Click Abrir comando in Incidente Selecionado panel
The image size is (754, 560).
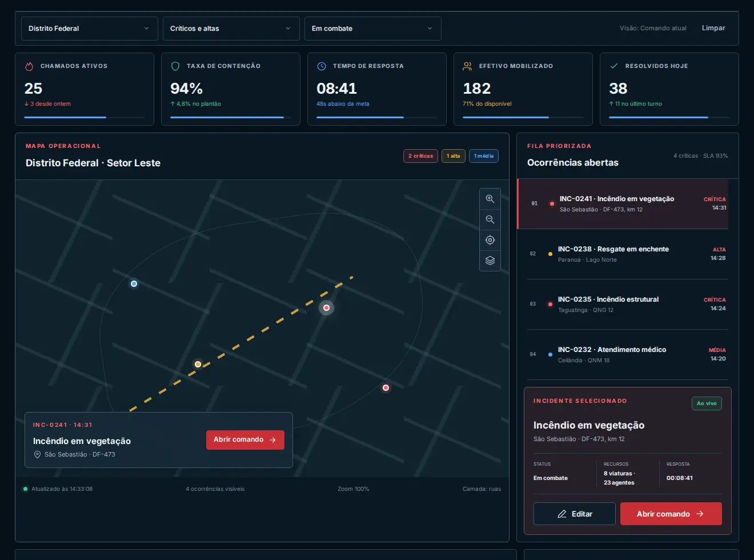point(671,514)
